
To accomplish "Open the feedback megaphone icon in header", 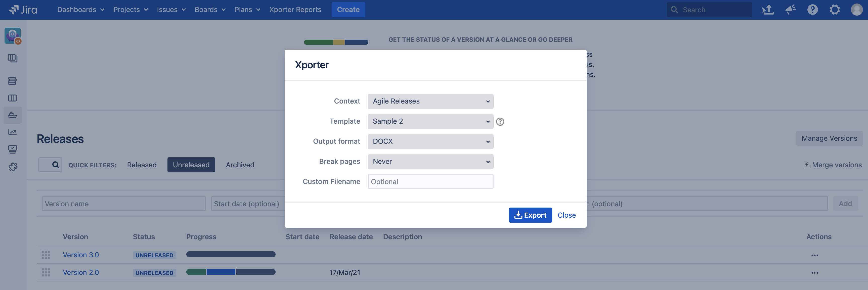I will pos(790,10).
